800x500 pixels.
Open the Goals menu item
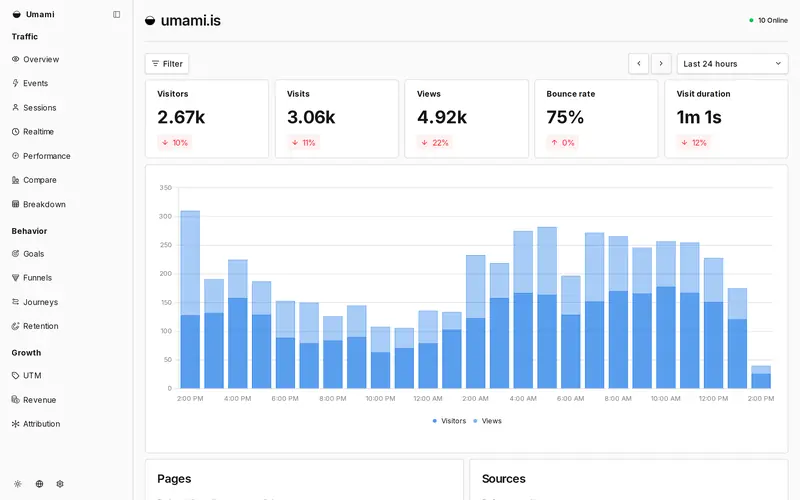click(28, 254)
